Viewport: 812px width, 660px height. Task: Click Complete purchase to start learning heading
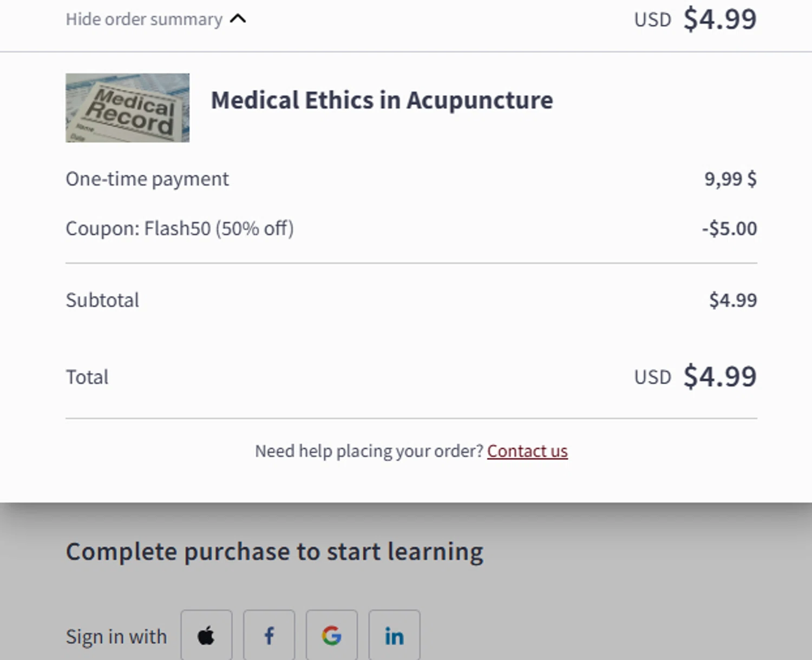pos(274,552)
